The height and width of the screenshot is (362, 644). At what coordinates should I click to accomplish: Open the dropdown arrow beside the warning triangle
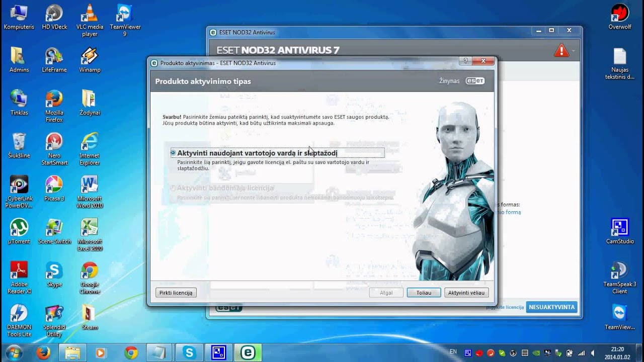pyautogui.click(x=573, y=51)
